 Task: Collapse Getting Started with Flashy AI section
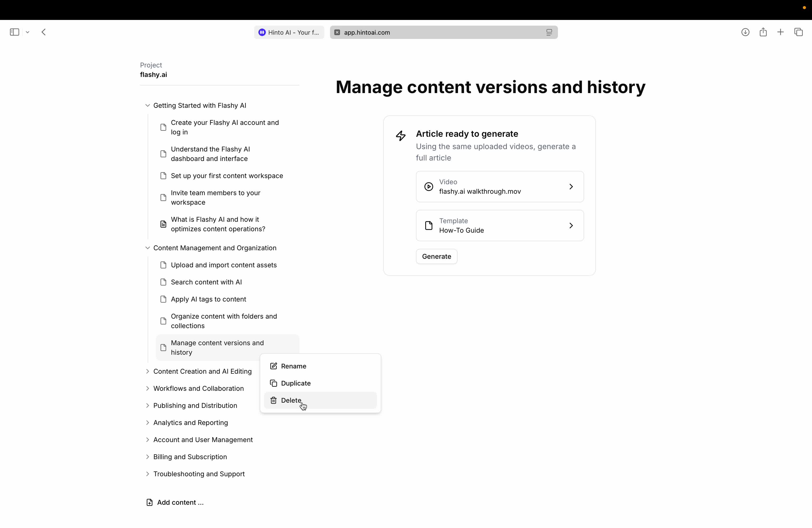point(147,105)
